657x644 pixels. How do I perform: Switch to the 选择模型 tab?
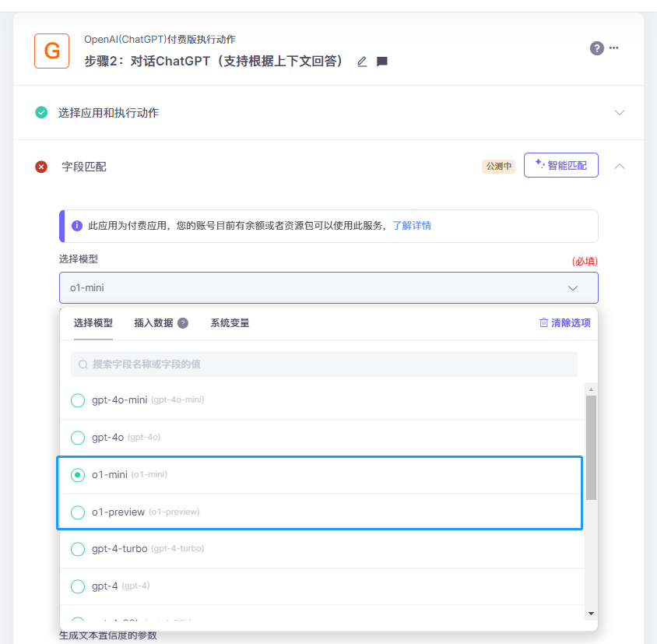tap(93, 323)
